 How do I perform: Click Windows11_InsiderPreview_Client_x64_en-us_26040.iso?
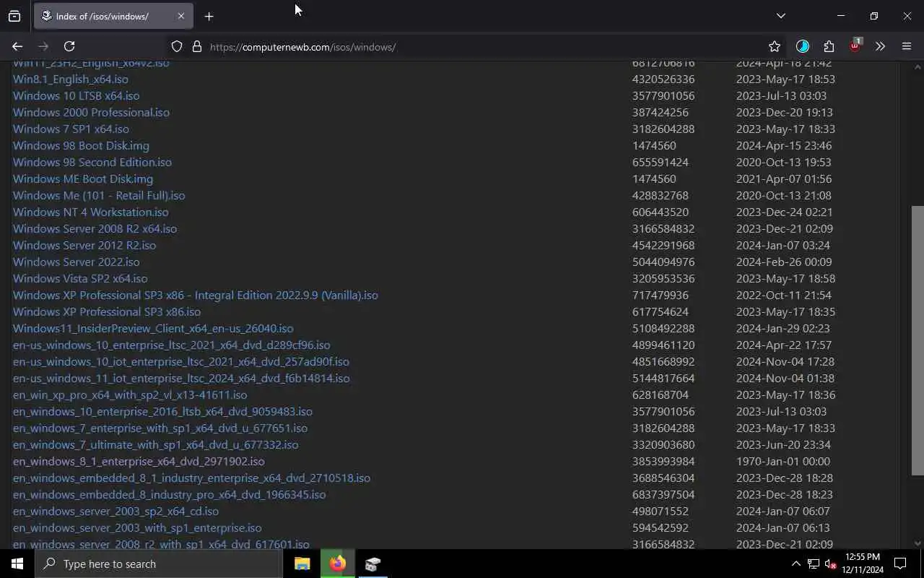click(x=153, y=328)
